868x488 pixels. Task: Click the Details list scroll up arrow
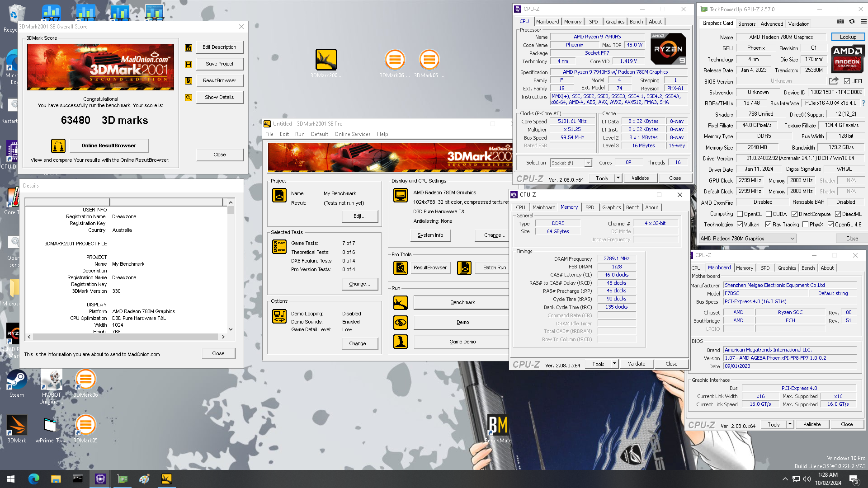pyautogui.click(x=231, y=202)
